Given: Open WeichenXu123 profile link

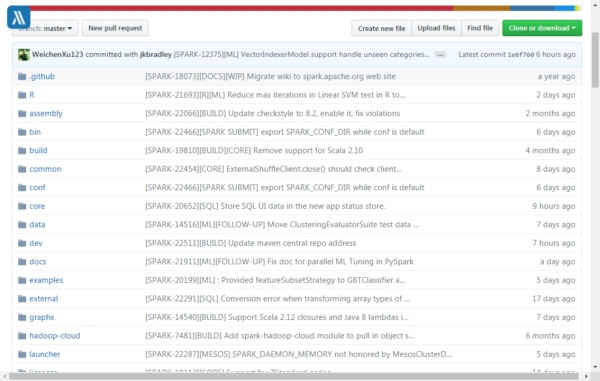Looking at the screenshot, I should point(57,54).
